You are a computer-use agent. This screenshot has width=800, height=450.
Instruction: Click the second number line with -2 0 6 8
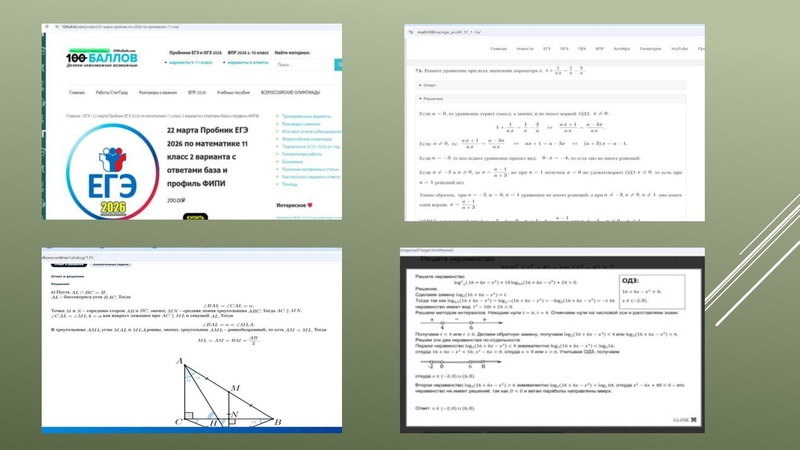tap(460, 363)
